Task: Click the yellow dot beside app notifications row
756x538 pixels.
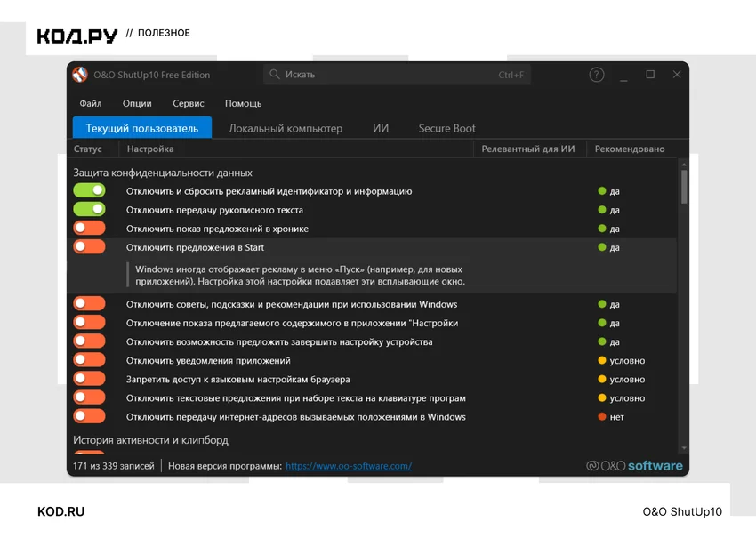Action: point(602,360)
